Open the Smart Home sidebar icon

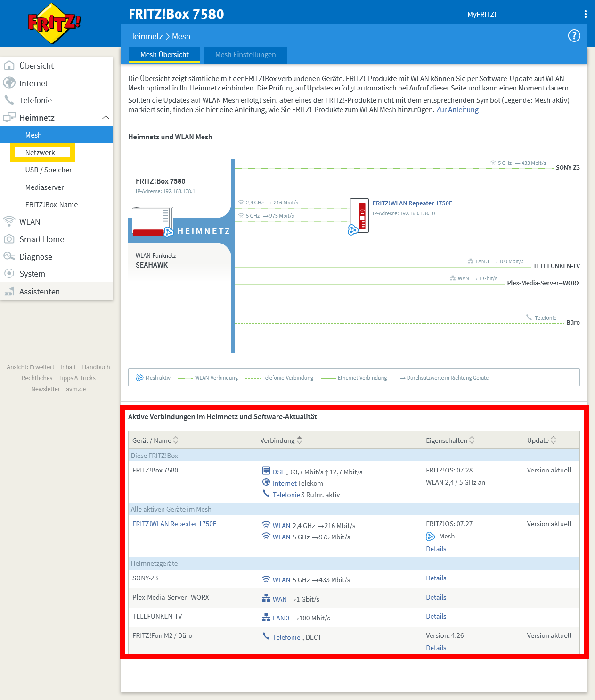tap(9, 239)
